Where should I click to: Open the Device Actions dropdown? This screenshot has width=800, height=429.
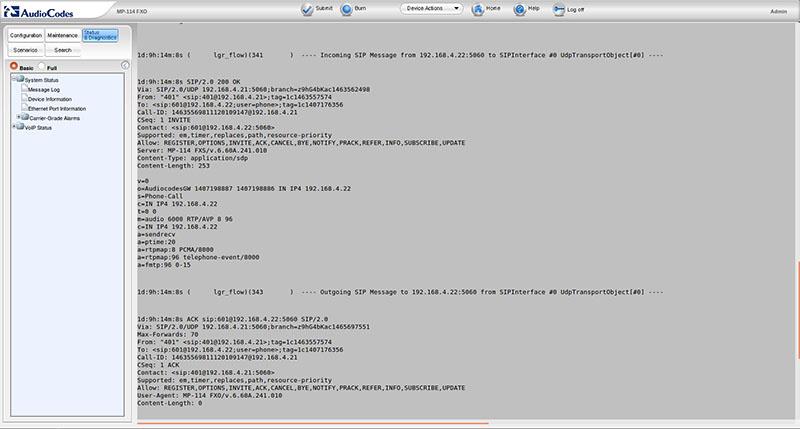coord(432,9)
